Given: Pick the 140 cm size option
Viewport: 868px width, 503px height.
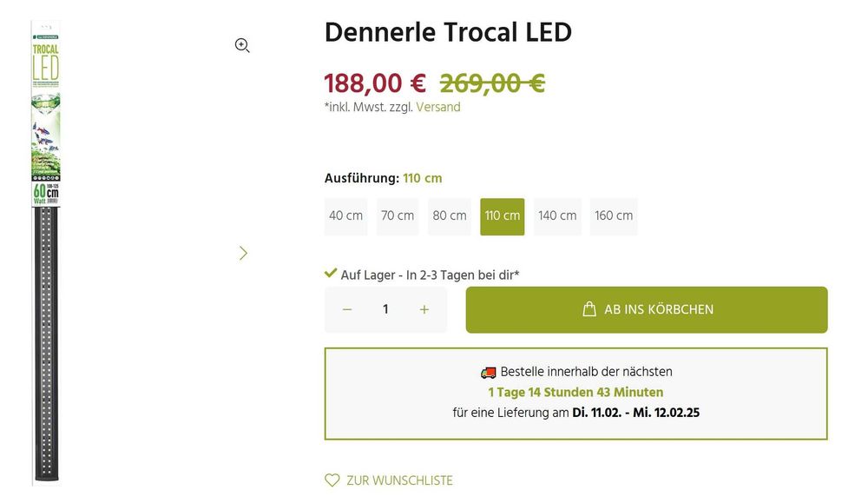Looking at the screenshot, I should pos(557,215).
